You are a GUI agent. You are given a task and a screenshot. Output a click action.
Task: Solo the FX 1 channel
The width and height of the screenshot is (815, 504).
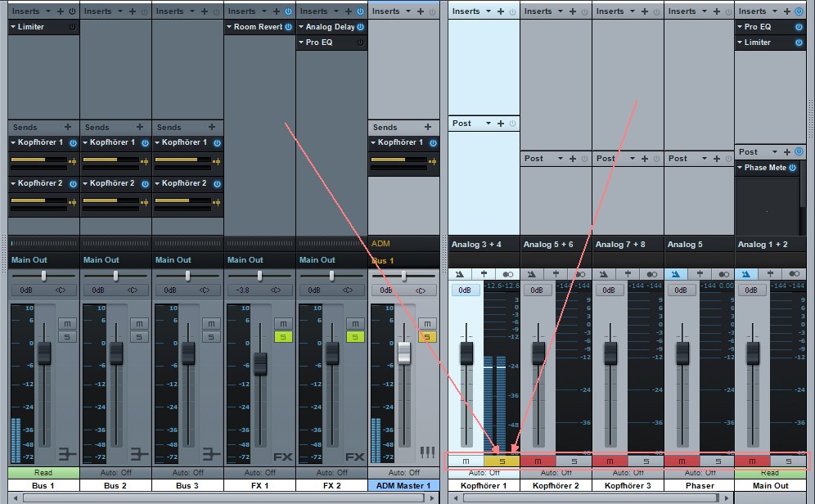[x=283, y=337]
